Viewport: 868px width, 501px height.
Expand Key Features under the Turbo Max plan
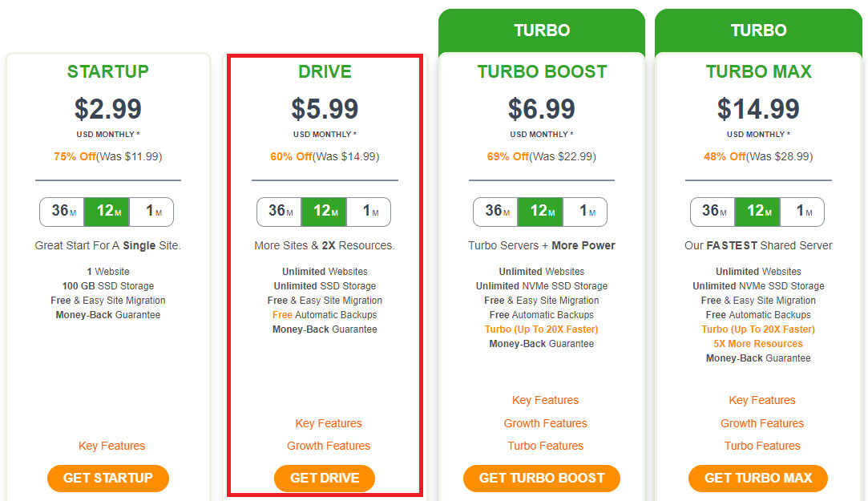tap(761, 400)
